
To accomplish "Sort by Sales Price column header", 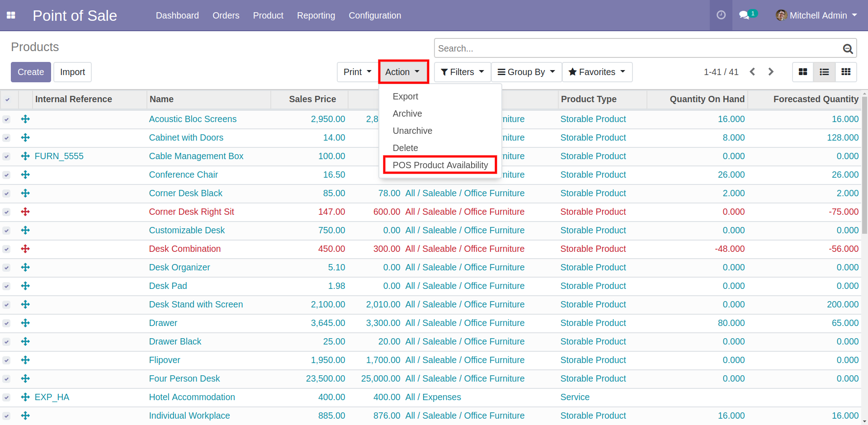I will click(312, 99).
